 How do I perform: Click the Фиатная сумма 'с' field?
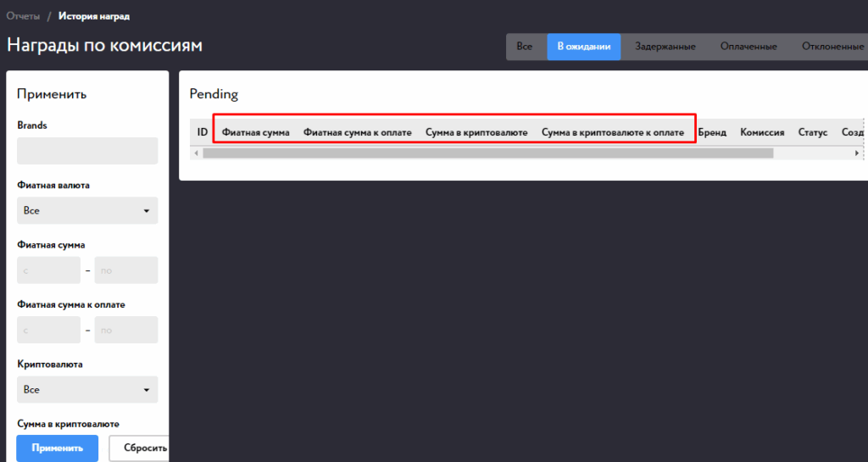(48, 270)
